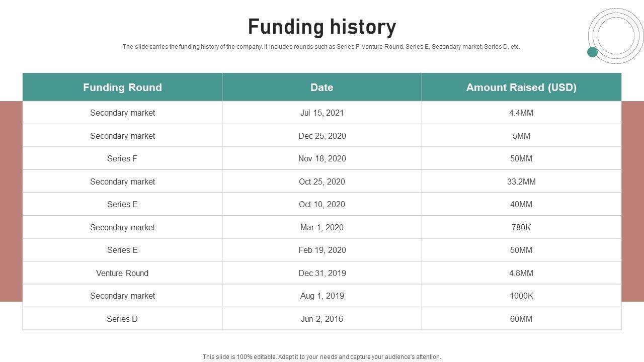
Task: Select the Jun 2, 2016 date cell
Action: (322, 319)
